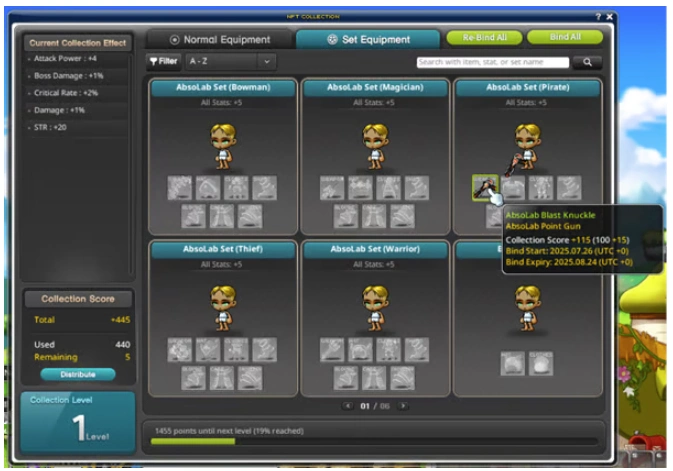Select the Thief set weapon slot
The height and width of the screenshot is (471, 673).
click(x=179, y=349)
